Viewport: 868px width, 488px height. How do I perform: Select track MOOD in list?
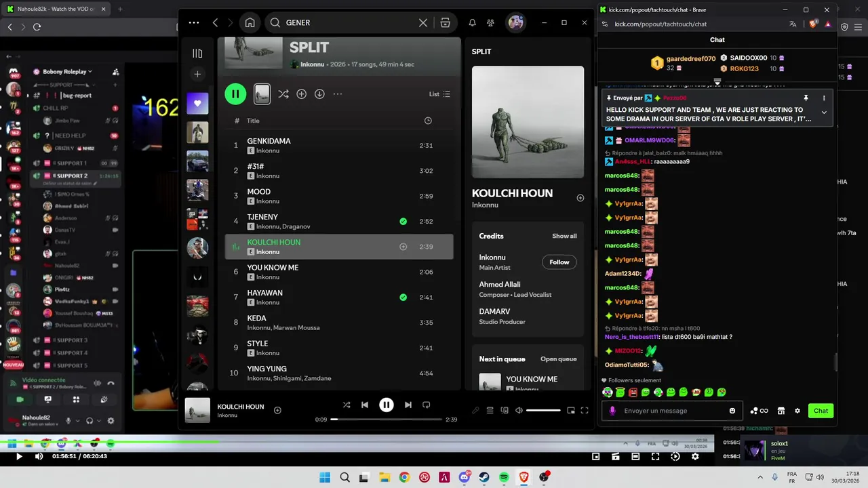(x=339, y=196)
